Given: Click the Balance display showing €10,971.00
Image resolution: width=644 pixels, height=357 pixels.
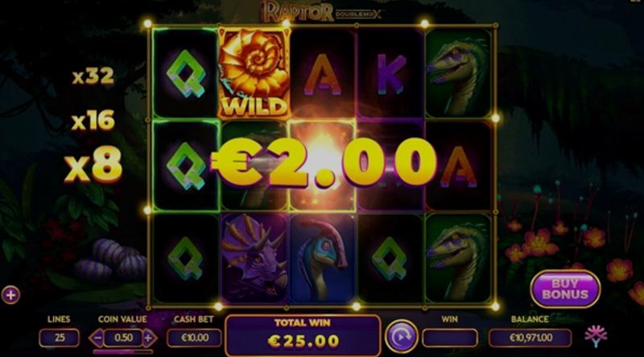Looking at the screenshot, I should [530, 338].
